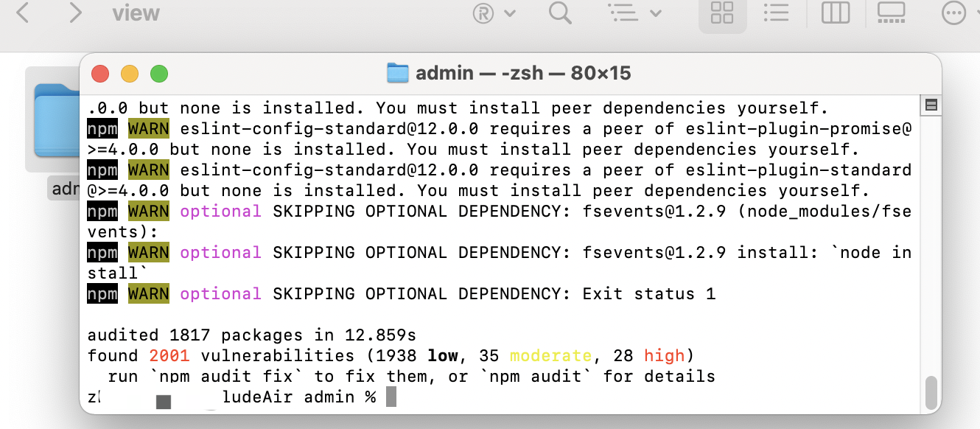Click the Terminal title "admin — -zsh — 80×15"
Image resolution: width=980 pixels, height=429 pixels.
pos(523,73)
